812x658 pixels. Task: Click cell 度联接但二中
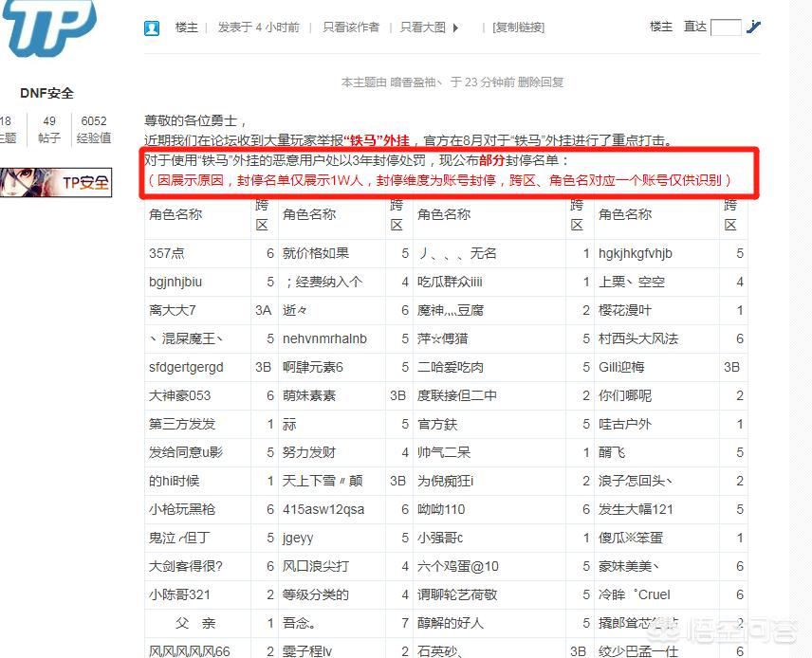coord(457,395)
